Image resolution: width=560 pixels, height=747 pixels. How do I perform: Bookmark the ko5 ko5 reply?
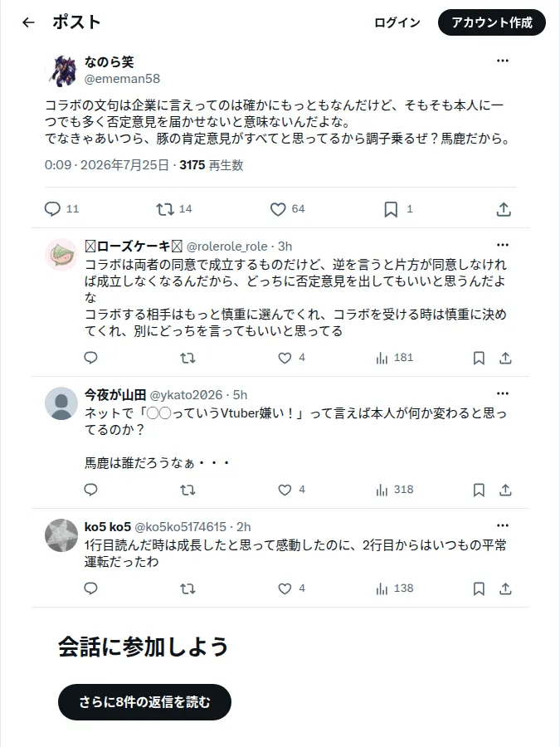tap(479, 588)
